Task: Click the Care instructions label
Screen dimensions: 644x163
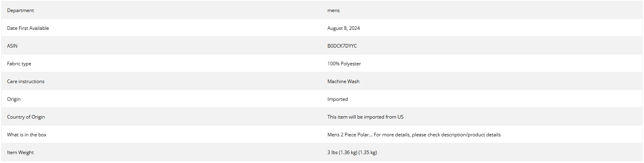Action: [x=26, y=81]
